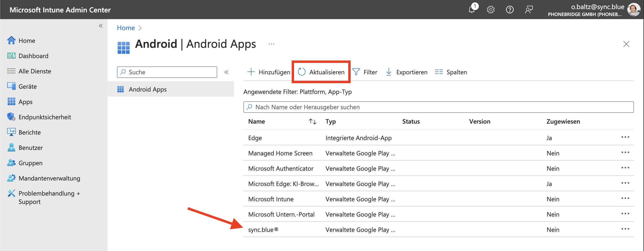
Task: Open the ellipsis menu beside page title
Action: pyautogui.click(x=271, y=44)
